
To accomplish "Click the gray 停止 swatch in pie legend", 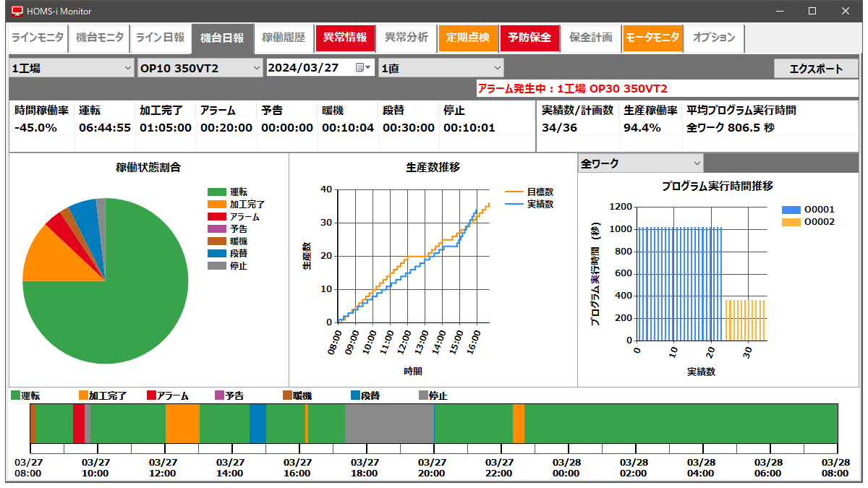I will (216, 266).
